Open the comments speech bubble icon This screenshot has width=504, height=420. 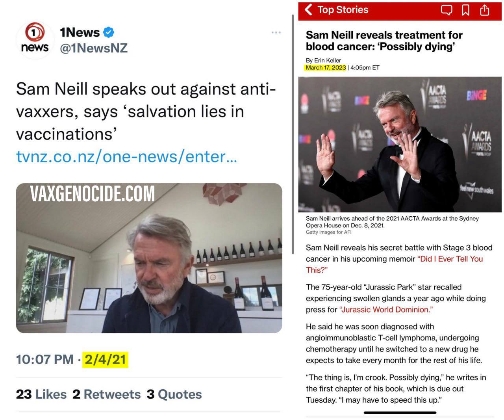pos(446,10)
